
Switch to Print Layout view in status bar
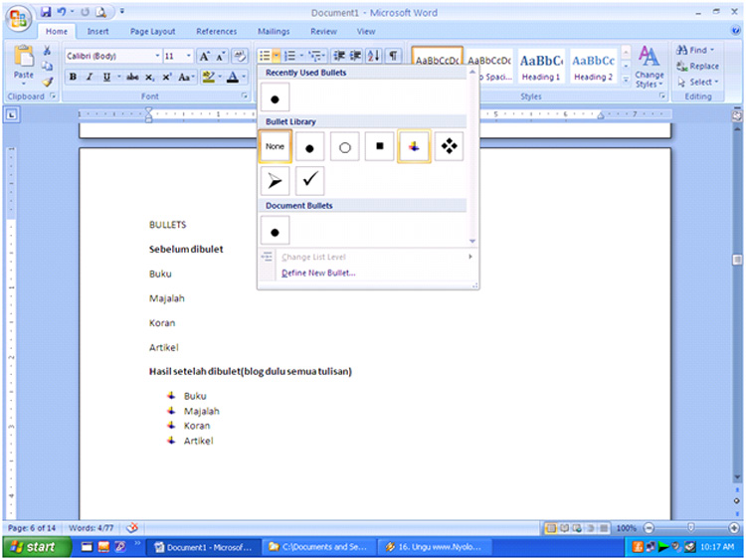click(x=550, y=527)
